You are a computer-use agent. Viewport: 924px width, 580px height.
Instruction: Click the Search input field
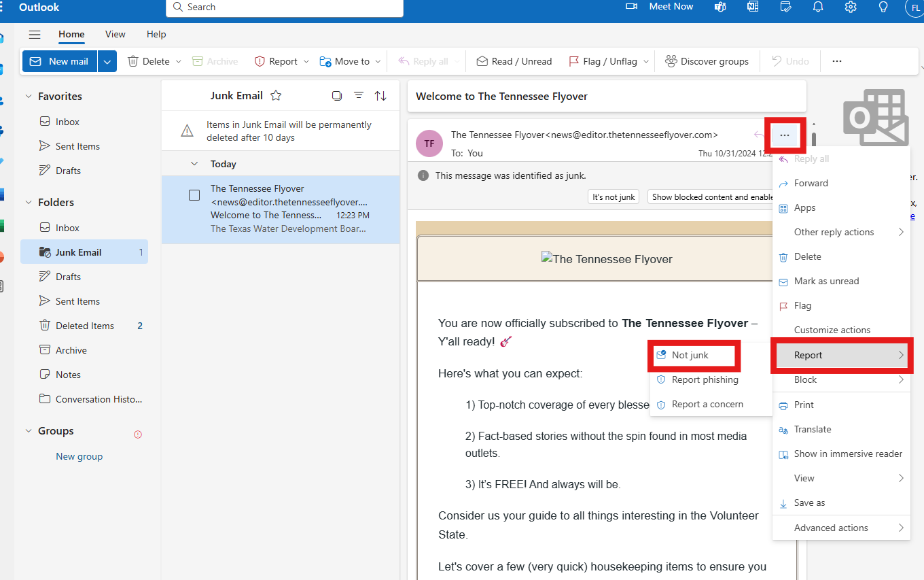285,7
